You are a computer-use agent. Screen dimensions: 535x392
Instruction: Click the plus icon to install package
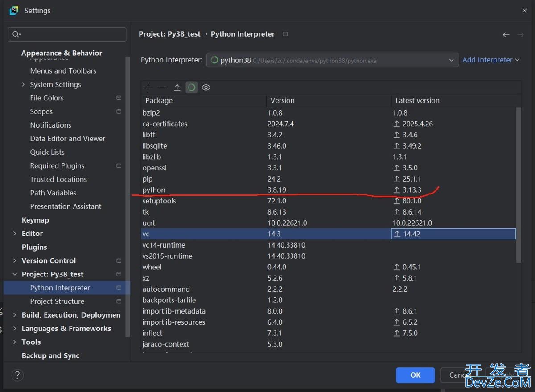[148, 87]
